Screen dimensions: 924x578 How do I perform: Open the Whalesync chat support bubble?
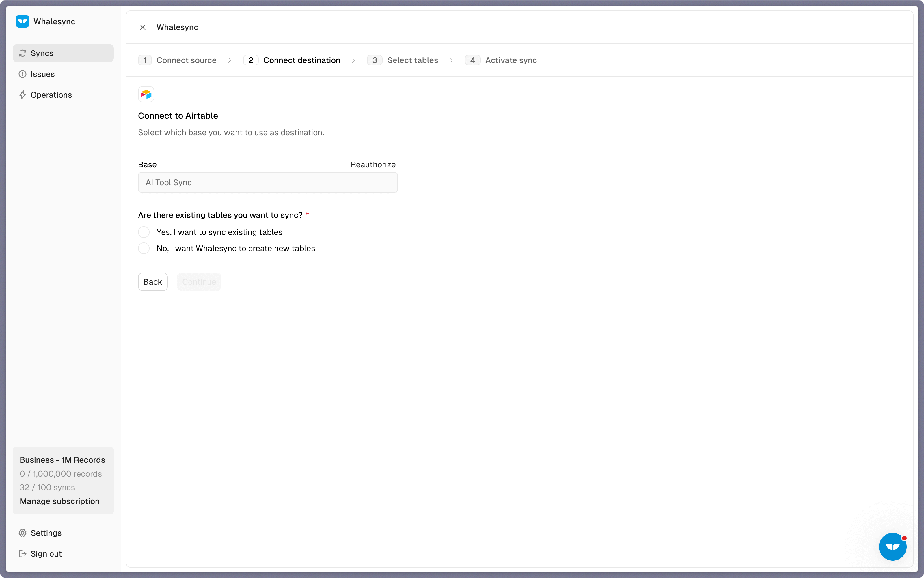coord(893,547)
